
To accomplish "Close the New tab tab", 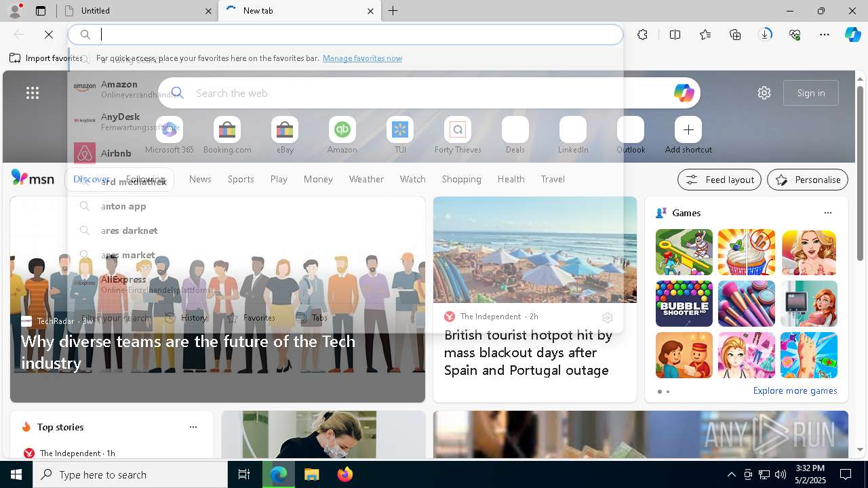I will coord(370,11).
